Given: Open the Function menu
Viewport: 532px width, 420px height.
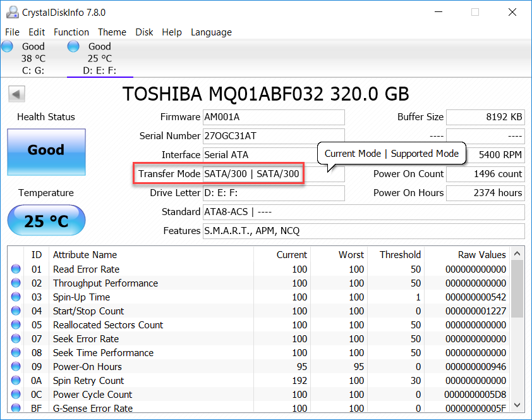Looking at the screenshot, I should click(x=71, y=32).
